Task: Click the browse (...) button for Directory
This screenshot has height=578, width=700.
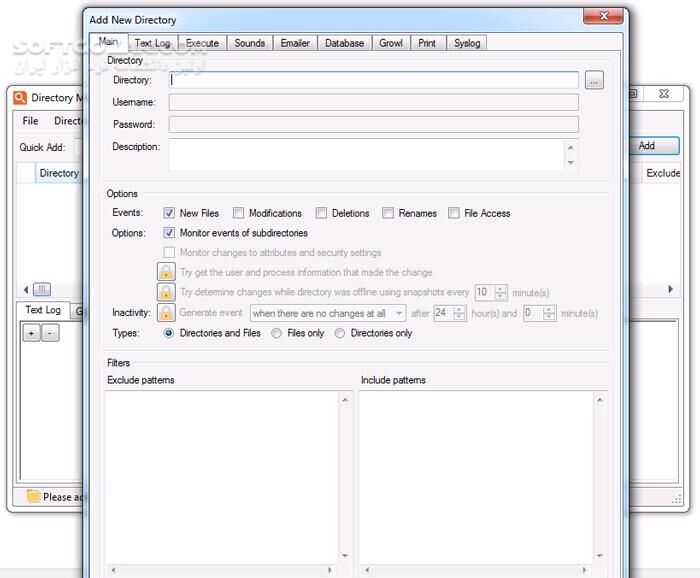Action: point(594,81)
